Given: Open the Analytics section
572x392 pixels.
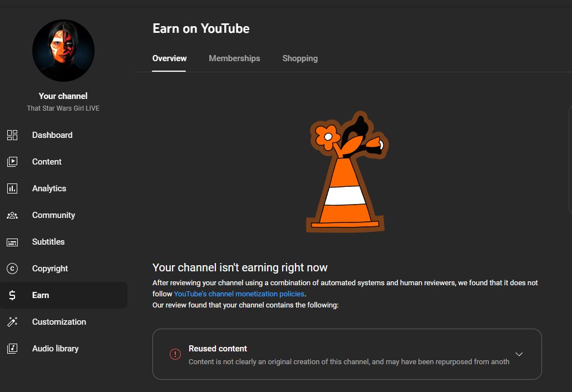Looking at the screenshot, I should [64, 188].
